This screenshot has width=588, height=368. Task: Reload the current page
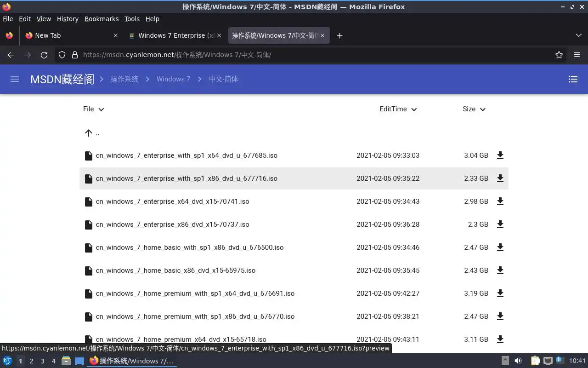coord(44,55)
